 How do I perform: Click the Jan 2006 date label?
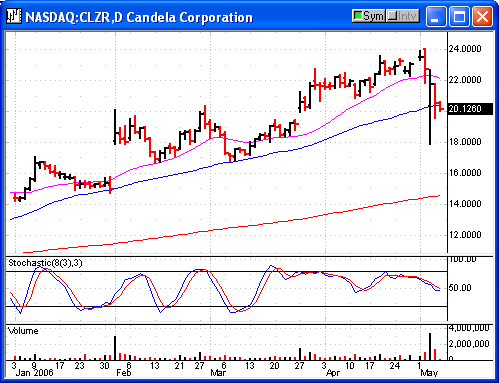click(34, 373)
